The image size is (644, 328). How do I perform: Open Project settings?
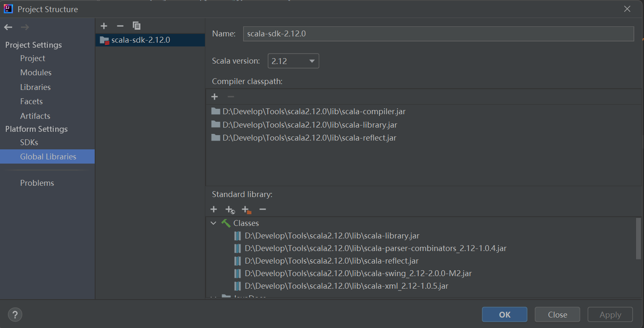pos(33,58)
